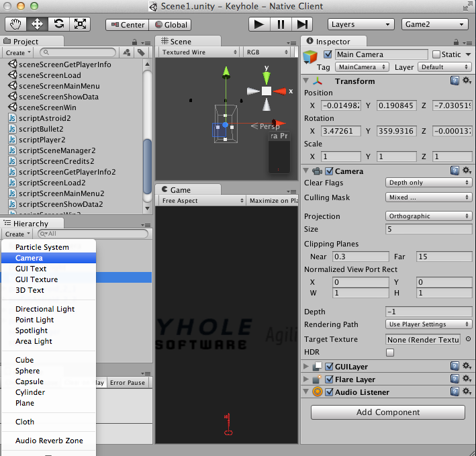Click the Step frame button
Screen dimensions: 476x456
[301, 24]
